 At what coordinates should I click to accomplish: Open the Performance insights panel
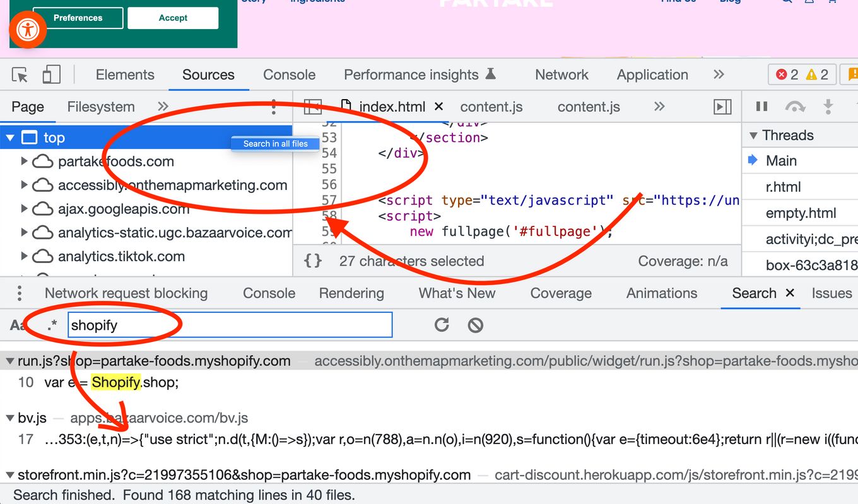point(420,74)
